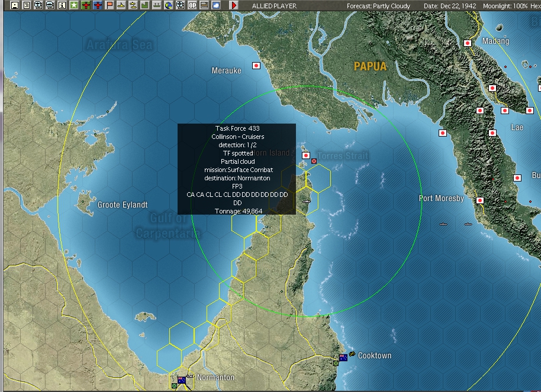Open the information 'i' screen icon

pos(62,5)
